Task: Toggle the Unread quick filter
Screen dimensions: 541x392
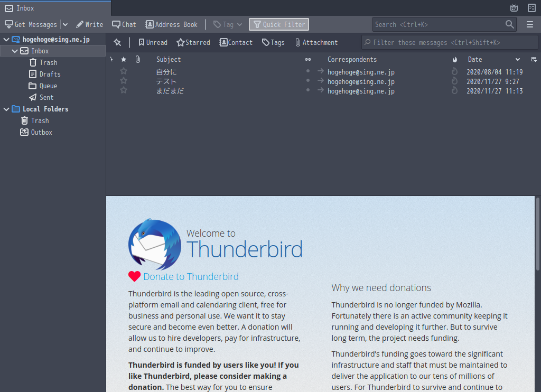Action: [x=153, y=42]
